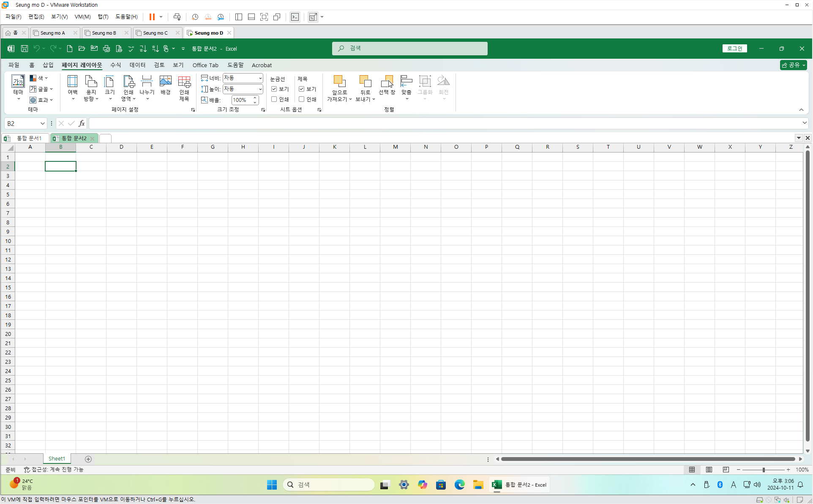Switch to the 수식 ribbon tab

pos(115,65)
